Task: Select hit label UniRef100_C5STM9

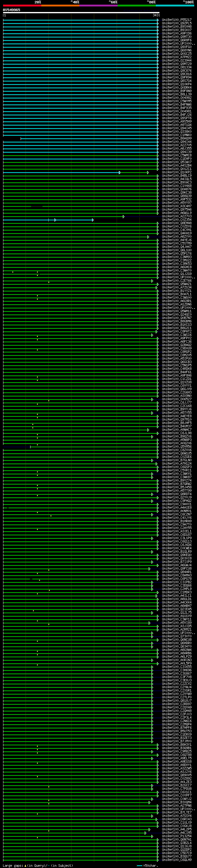Action: (x=177, y=243)
